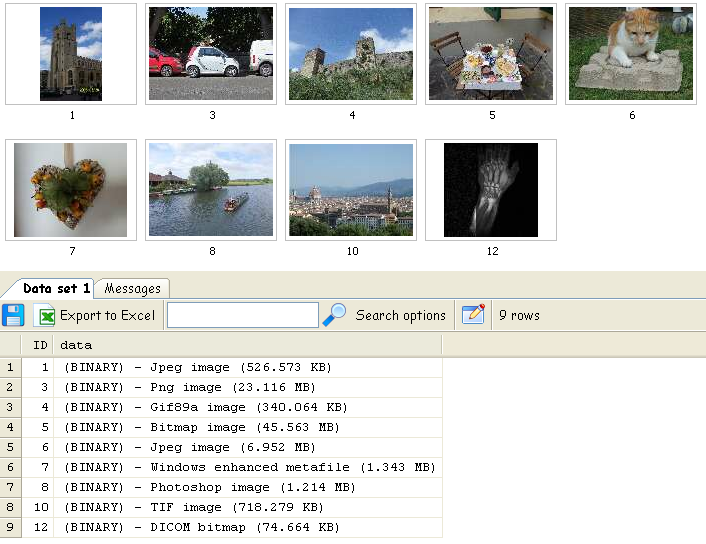Image resolution: width=706 pixels, height=544 pixels.
Task: Click cell 'Gif89a image (340.064 KB)'
Action: pyautogui.click(x=248, y=407)
